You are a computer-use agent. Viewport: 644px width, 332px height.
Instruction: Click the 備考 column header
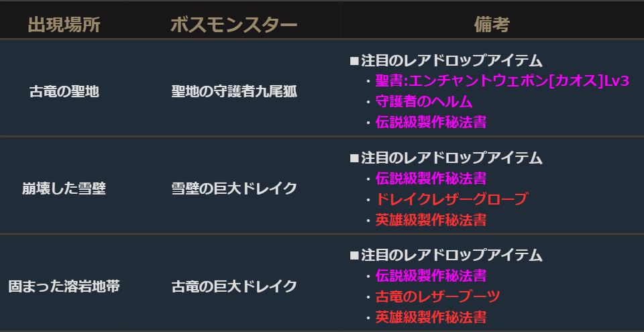pos(491,25)
